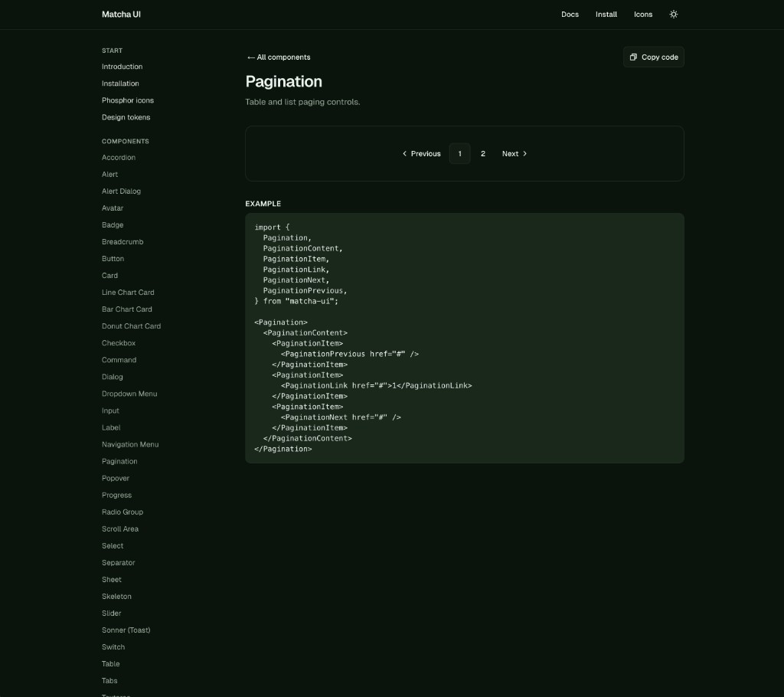The width and height of the screenshot is (784, 697).
Task: Click the copy icon inside Copy code button
Action: [x=633, y=57]
